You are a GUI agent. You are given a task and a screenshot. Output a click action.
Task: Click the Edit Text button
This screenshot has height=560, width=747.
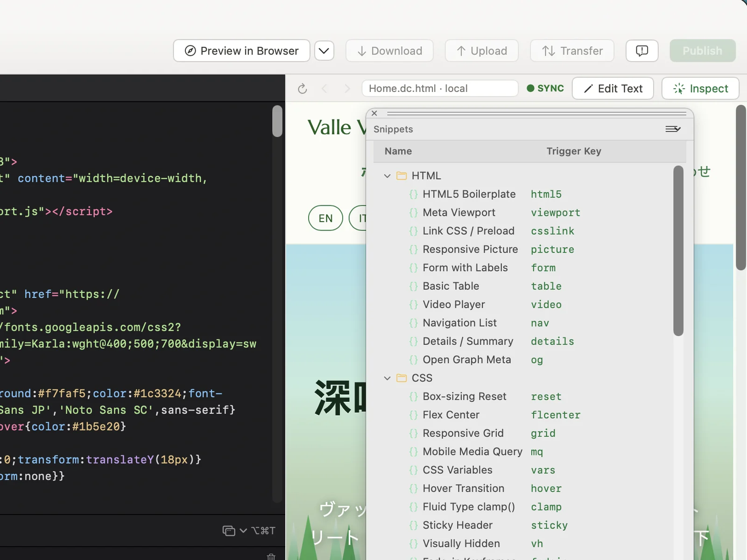(613, 89)
